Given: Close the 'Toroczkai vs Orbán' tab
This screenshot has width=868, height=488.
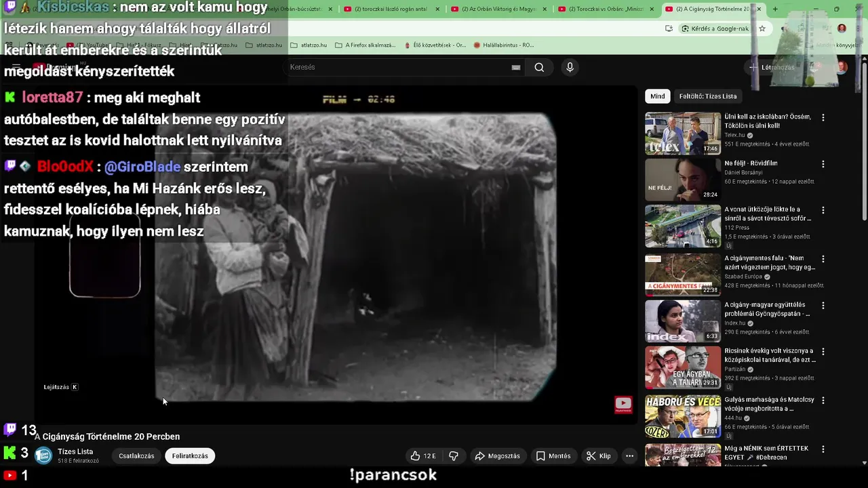Looking at the screenshot, I should tap(652, 9).
